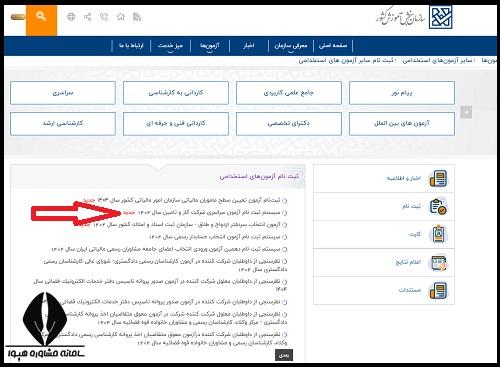Click the دکترای تخصصی box
500x367 pixels.
(x=289, y=124)
